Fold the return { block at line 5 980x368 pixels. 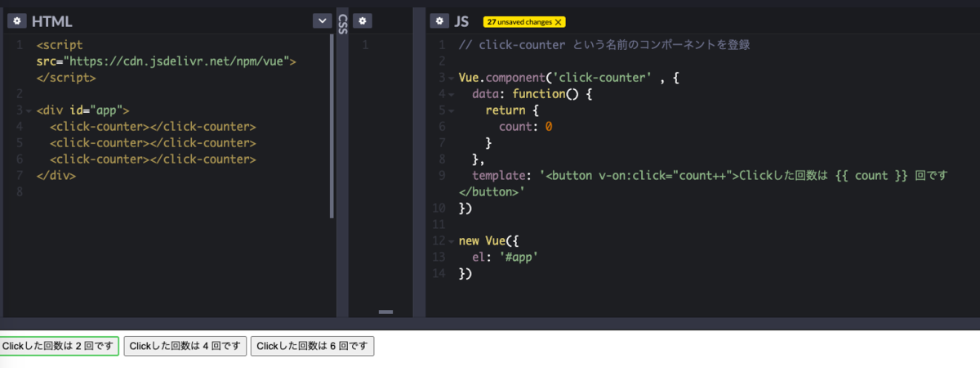451,110
